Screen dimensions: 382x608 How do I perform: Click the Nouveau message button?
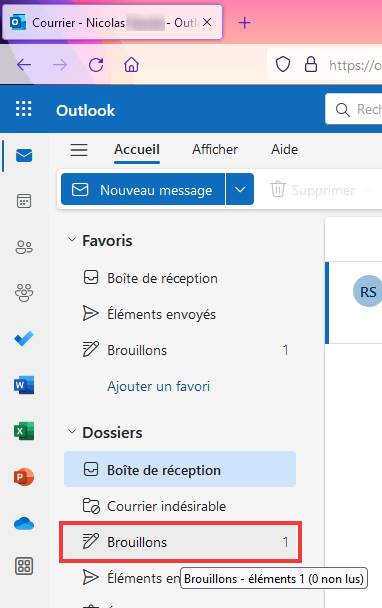pyautogui.click(x=143, y=190)
